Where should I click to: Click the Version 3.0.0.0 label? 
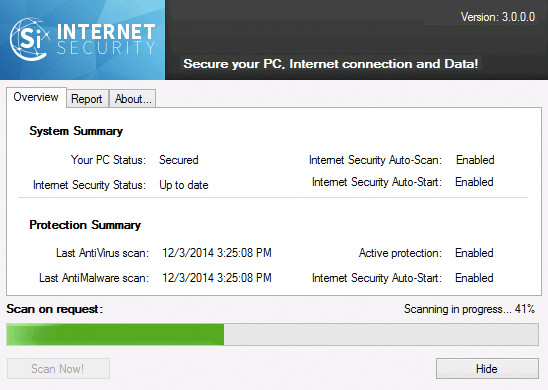[x=498, y=17]
